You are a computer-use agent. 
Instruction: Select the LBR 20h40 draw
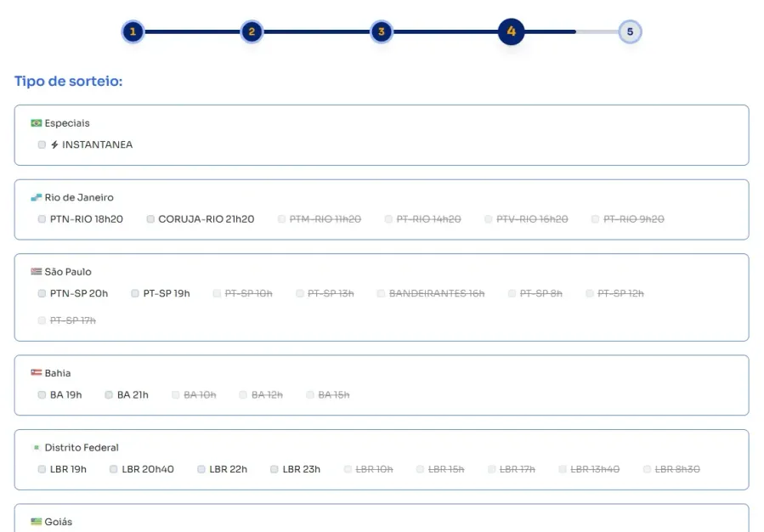point(114,469)
